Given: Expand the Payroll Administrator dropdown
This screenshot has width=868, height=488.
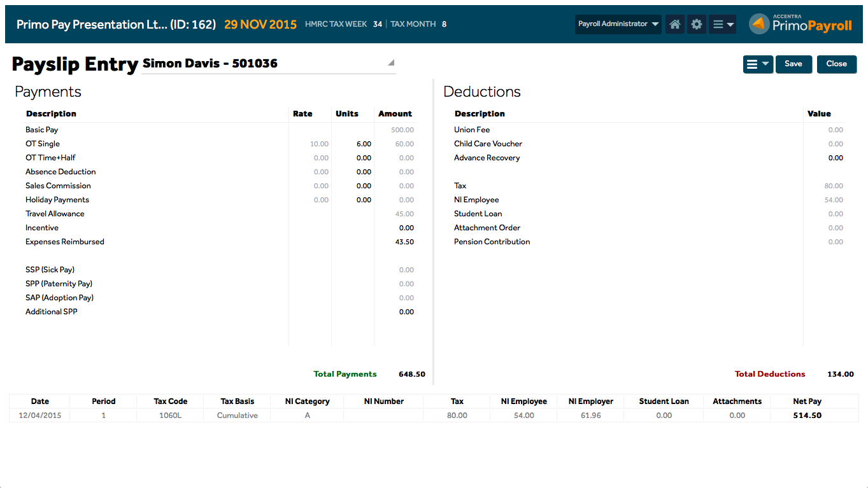Looking at the screenshot, I should click(618, 24).
